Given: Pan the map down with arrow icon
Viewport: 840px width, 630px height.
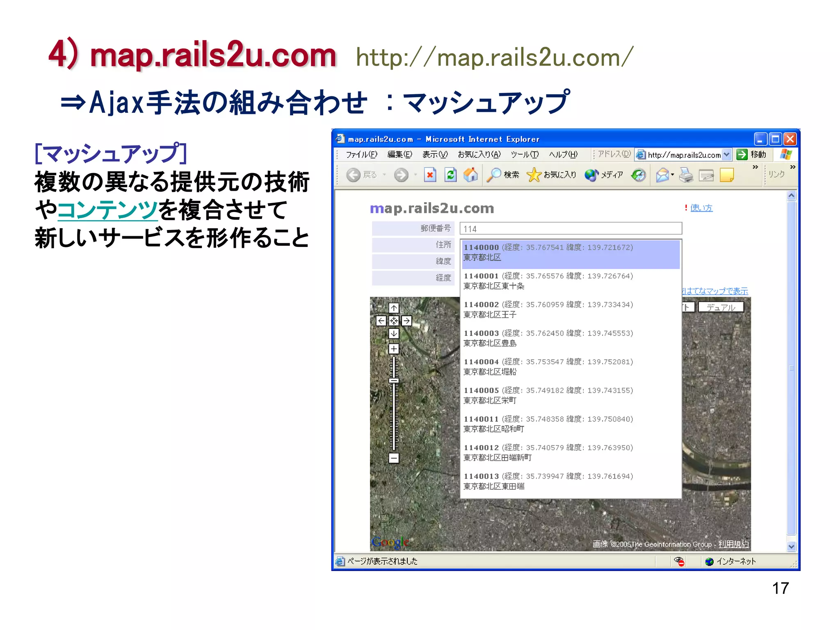Looking at the screenshot, I should coord(394,333).
